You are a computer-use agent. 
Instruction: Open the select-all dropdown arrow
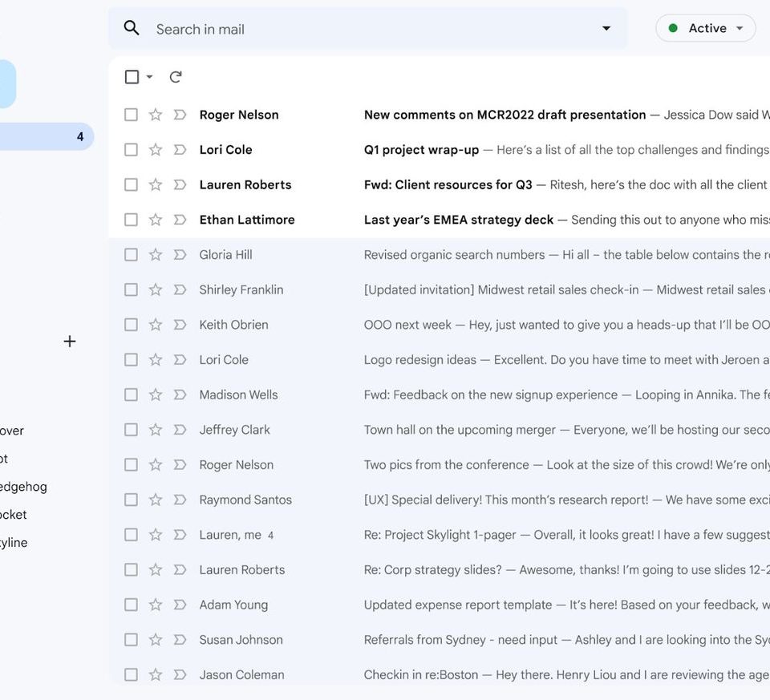pos(149,77)
